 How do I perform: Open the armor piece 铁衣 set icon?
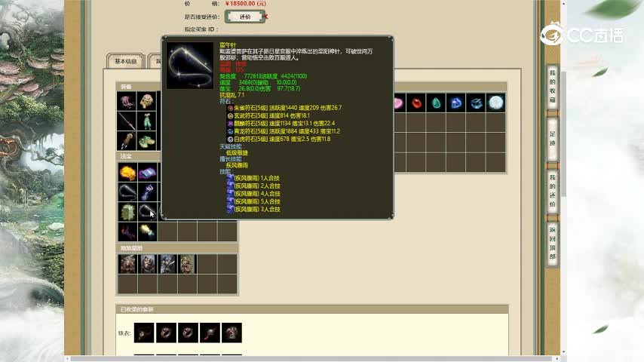coord(232,333)
